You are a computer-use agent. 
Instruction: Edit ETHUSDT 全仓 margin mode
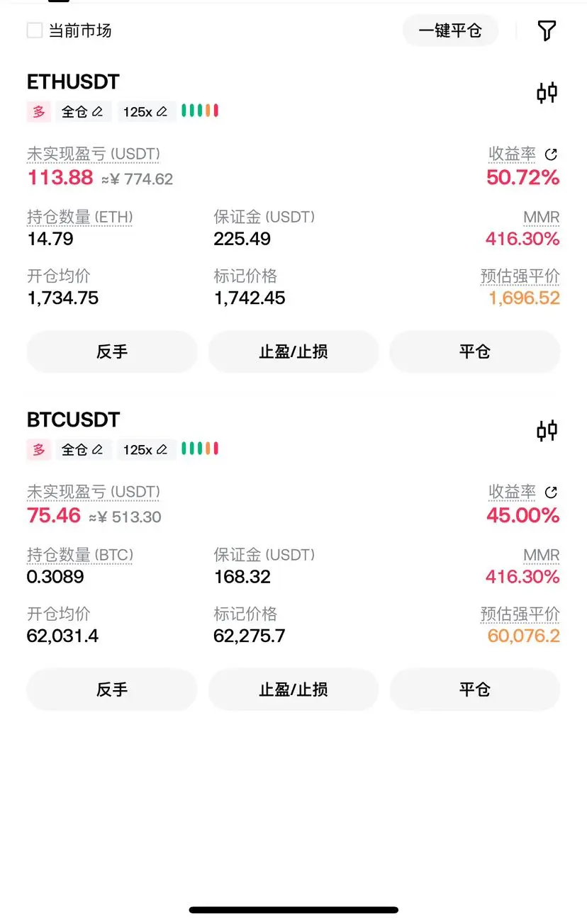(83, 111)
